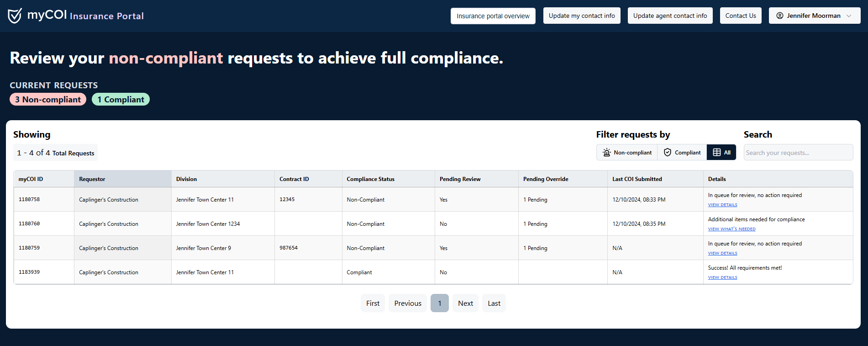Viewport: 868px width, 346px height.
Task: Go to Last page
Action: tap(494, 303)
